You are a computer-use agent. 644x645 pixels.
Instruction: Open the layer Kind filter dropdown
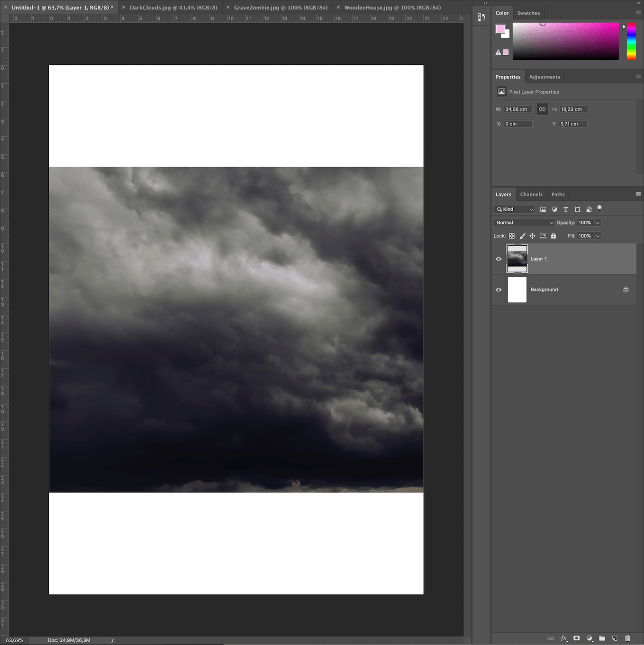[514, 209]
